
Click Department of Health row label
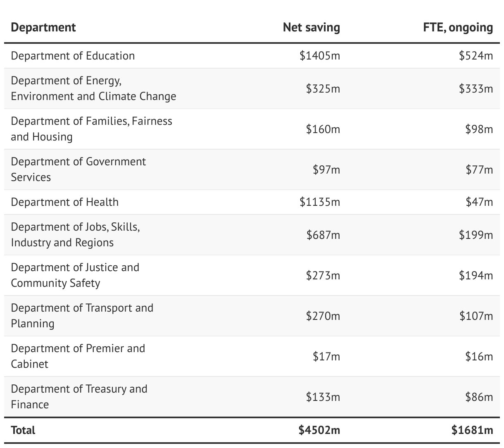64,202
